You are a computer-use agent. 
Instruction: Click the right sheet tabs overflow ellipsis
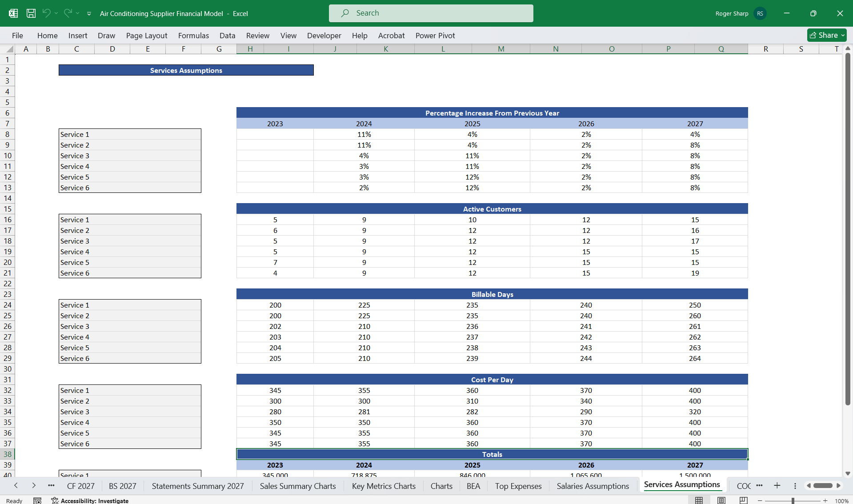point(759,485)
